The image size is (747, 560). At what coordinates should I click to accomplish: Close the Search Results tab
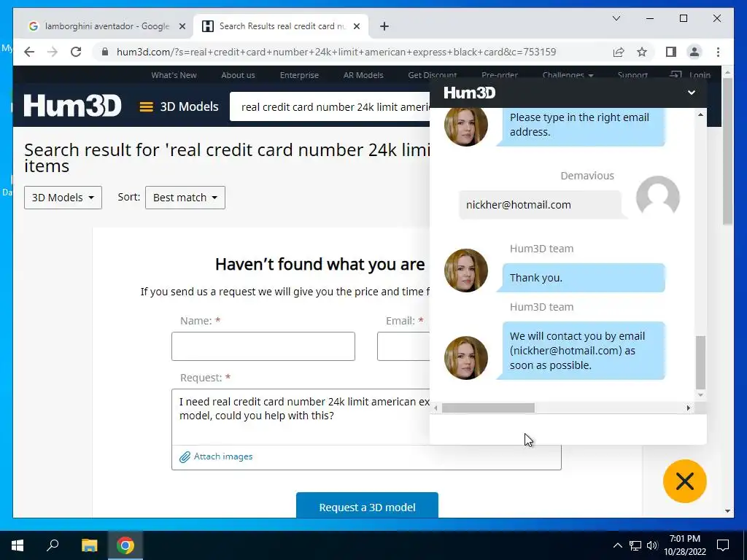(x=356, y=26)
